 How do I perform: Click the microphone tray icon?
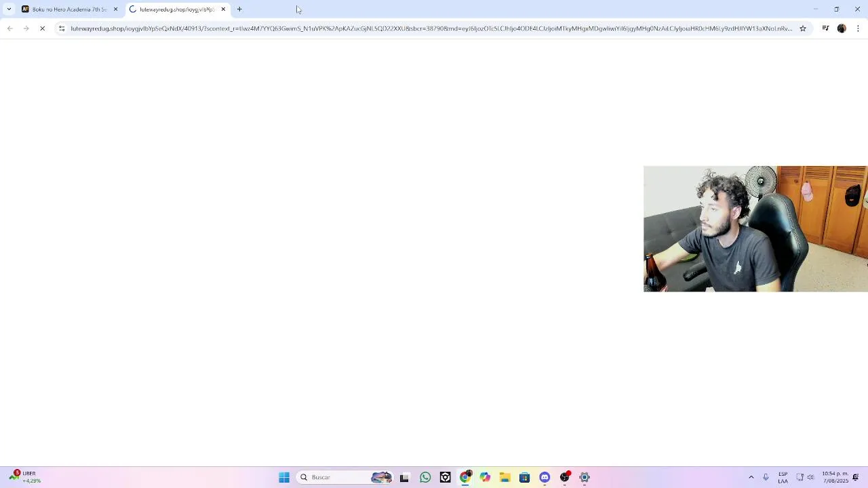click(x=766, y=477)
